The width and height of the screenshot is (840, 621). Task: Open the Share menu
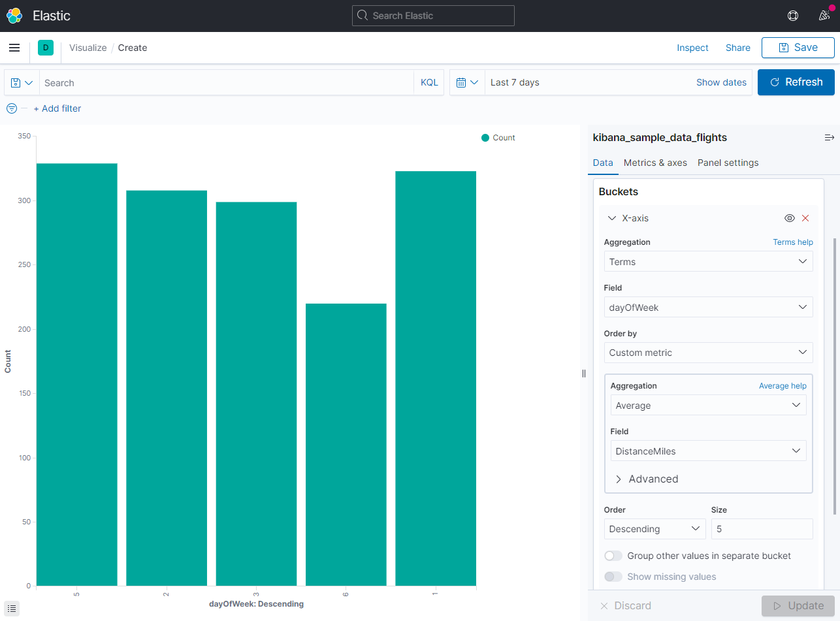click(x=738, y=48)
